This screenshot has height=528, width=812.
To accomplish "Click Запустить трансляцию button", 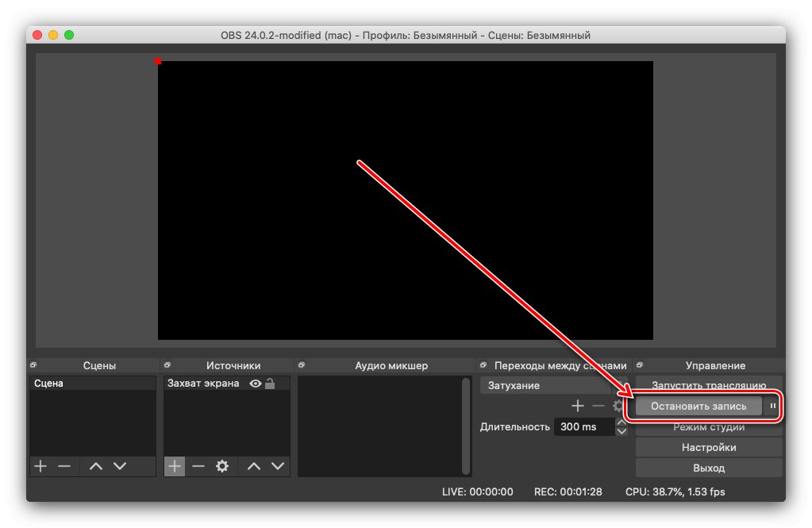I will click(709, 384).
